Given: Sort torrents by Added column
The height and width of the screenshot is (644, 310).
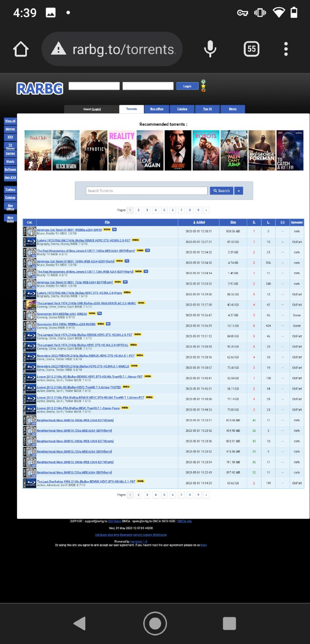Looking at the screenshot, I should click(x=199, y=222).
